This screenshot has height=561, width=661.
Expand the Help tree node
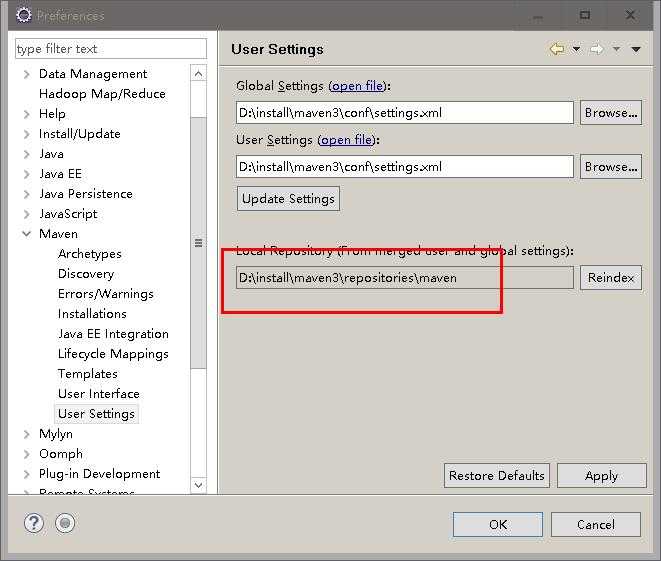point(27,114)
